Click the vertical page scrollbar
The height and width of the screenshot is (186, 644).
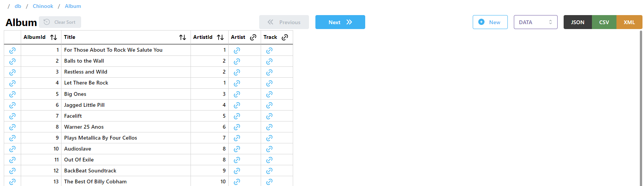coord(641,106)
